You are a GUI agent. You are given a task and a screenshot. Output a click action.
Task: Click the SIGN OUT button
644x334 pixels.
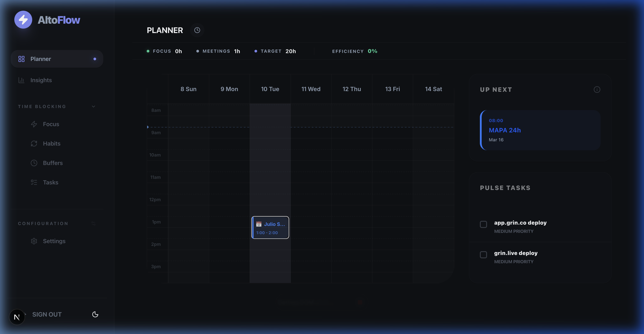point(47,314)
